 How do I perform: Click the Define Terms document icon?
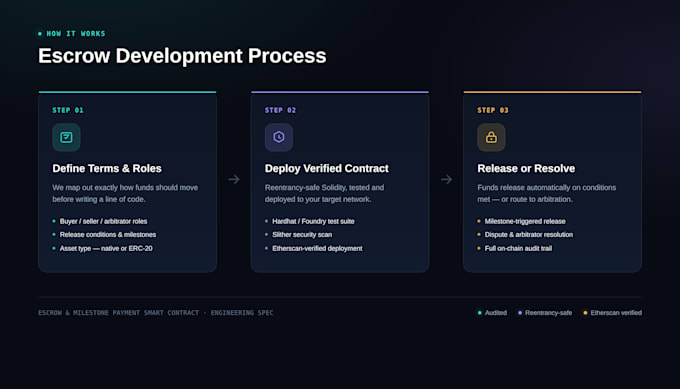[66, 137]
